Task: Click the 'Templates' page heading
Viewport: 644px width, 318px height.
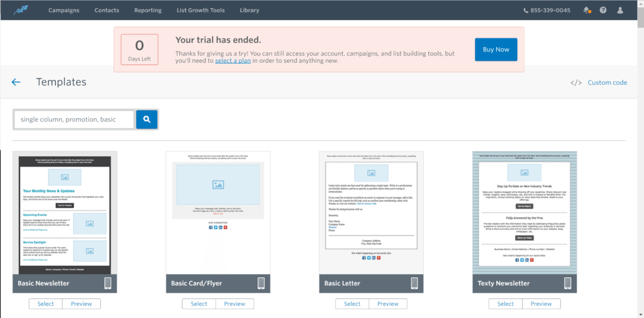Action: coord(61,82)
